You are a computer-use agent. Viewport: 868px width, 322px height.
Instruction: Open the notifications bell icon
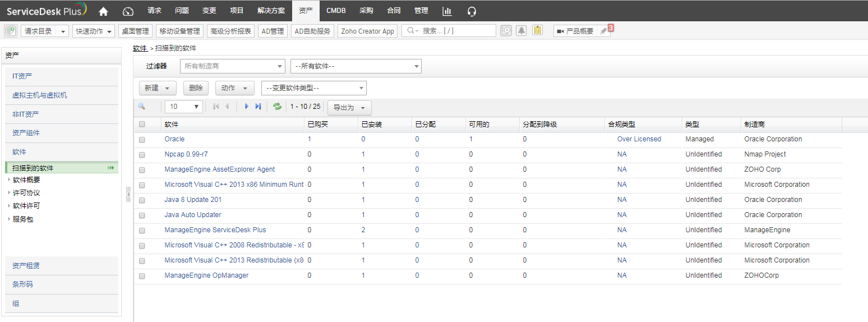(521, 31)
